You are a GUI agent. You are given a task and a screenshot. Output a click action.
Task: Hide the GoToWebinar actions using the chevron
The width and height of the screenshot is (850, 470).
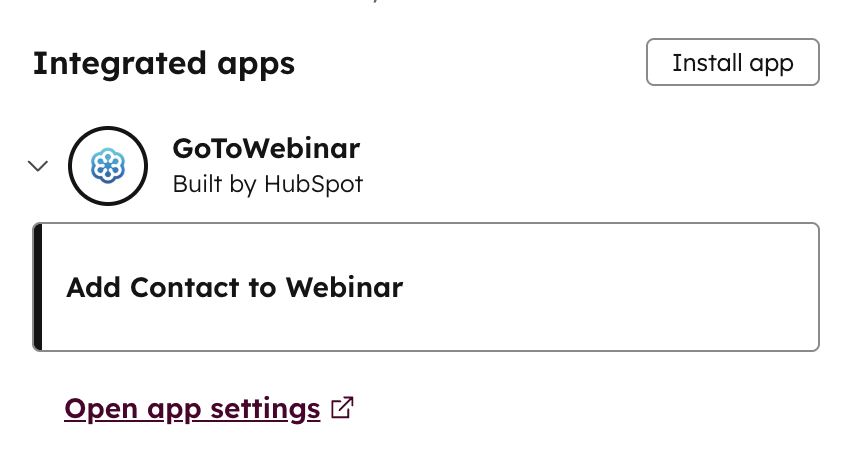pos(38,166)
